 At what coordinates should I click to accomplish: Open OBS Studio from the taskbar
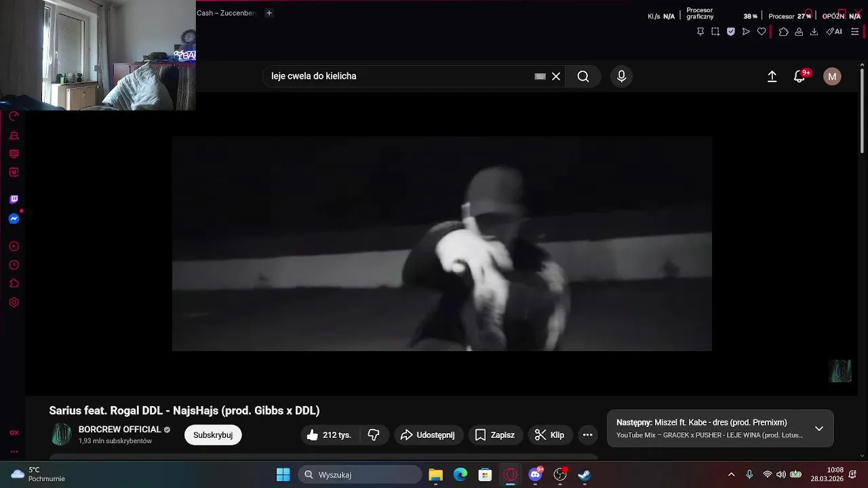click(560, 474)
